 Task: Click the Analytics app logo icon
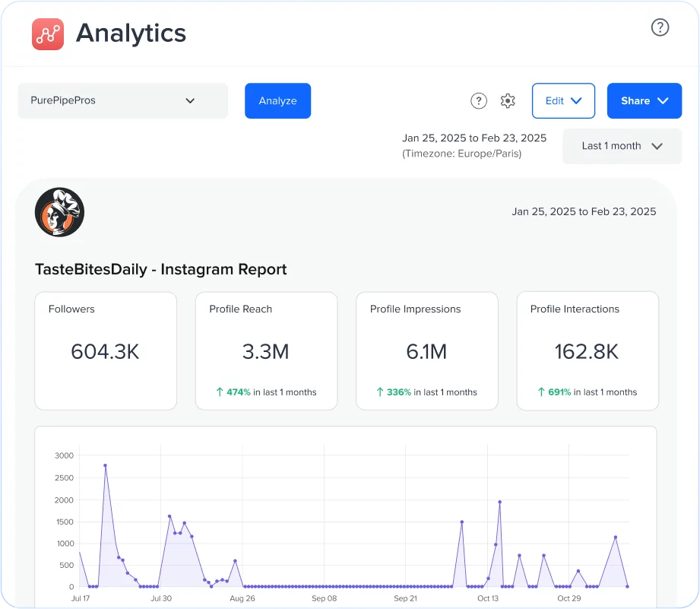[47, 33]
